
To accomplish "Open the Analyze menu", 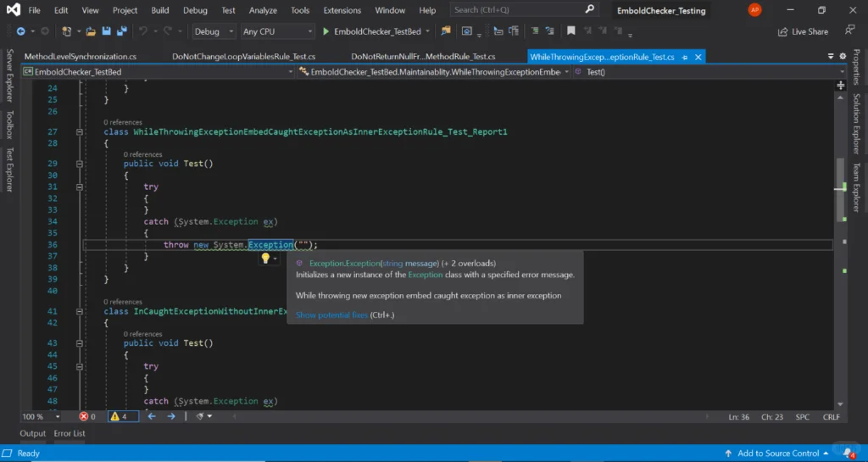I will coord(263,10).
